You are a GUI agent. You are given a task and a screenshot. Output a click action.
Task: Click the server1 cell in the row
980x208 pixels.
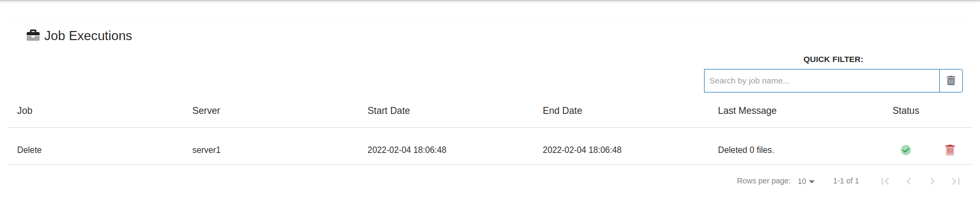click(206, 150)
